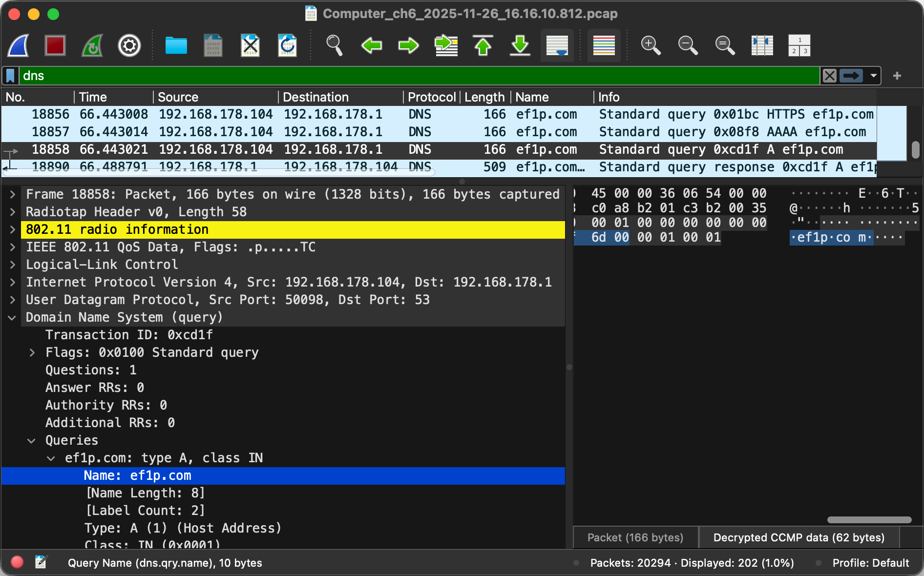924x576 pixels.
Task: Open display filter history dropdown
Action: [x=873, y=76]
